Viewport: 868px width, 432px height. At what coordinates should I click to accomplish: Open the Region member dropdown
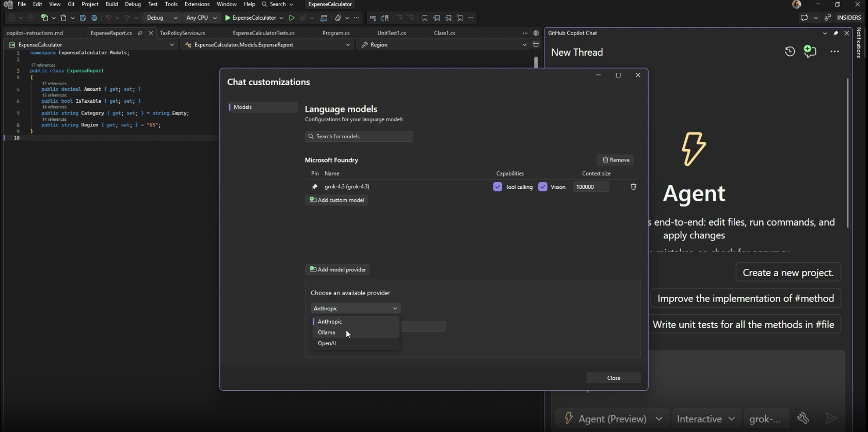[444, 45]
